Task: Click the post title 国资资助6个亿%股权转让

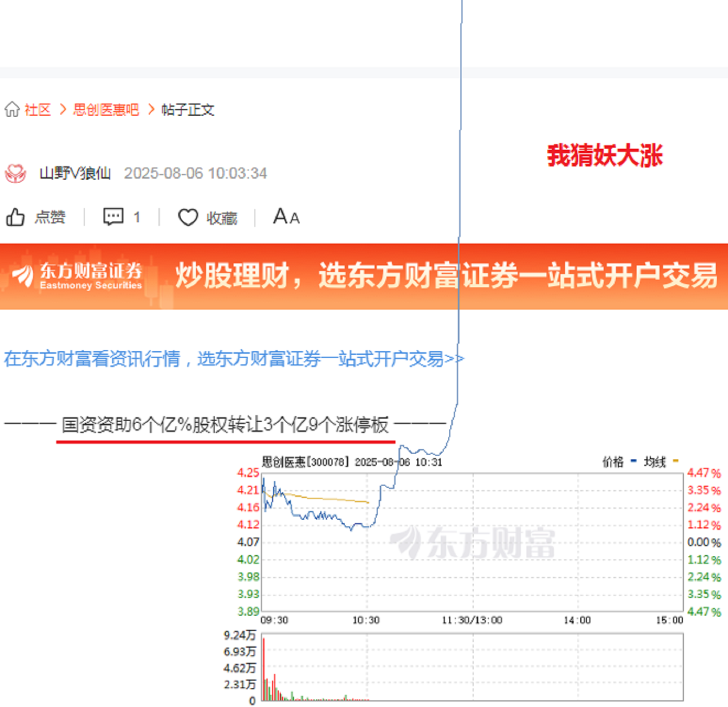Action: coord(225,424)
